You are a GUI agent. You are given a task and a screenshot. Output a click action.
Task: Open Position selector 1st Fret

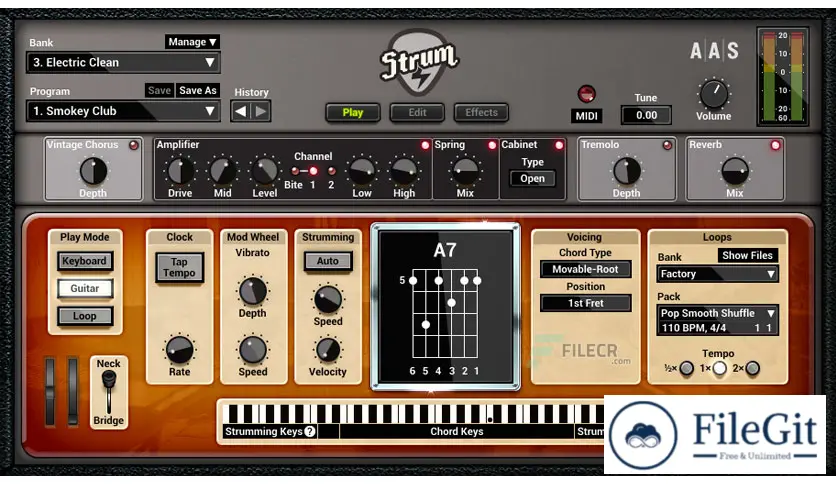pyautogui.click(x=585, y=303)
